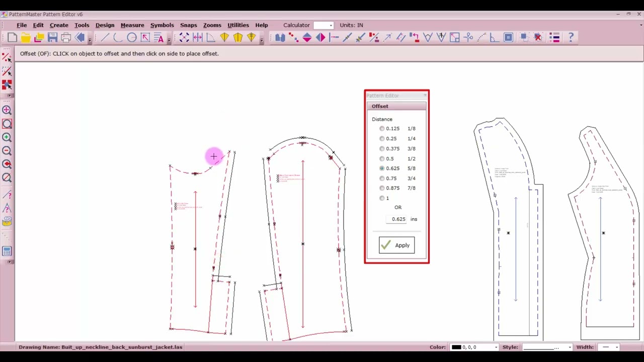
Task: Select the 0.125 (1/8) distance radio
Action: click(x=382, y=129)
